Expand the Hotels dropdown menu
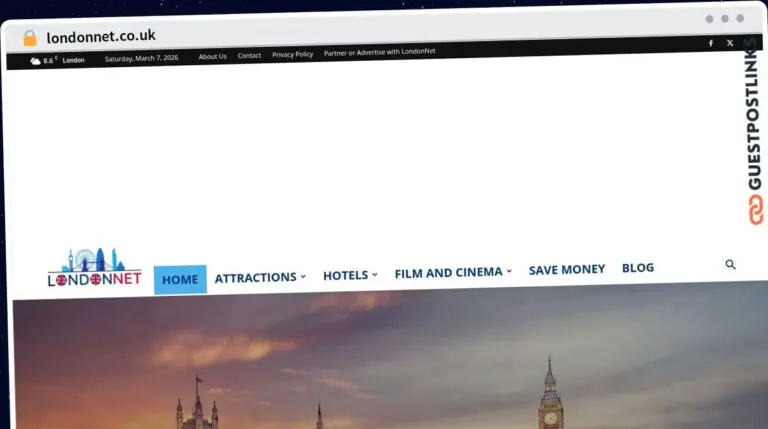Image resolution: width=768 pixels, height=429 pixels. pyautogui.click(x=350, y=275)
